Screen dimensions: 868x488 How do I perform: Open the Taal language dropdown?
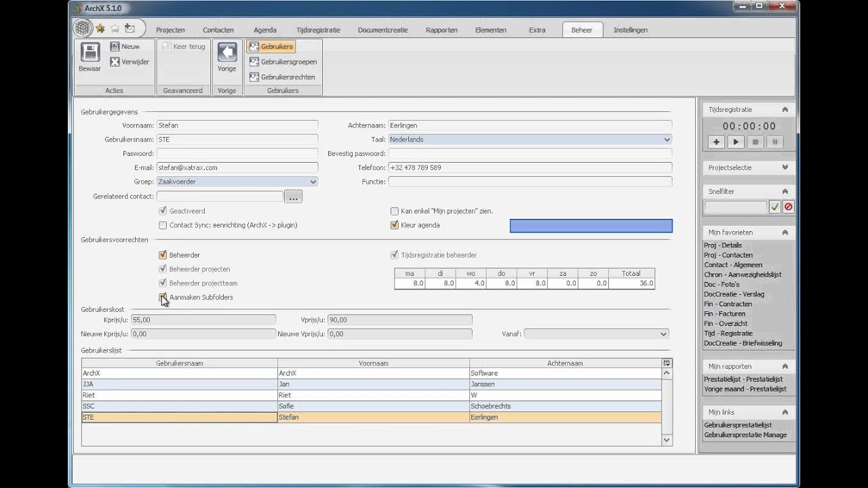[530, 140]
